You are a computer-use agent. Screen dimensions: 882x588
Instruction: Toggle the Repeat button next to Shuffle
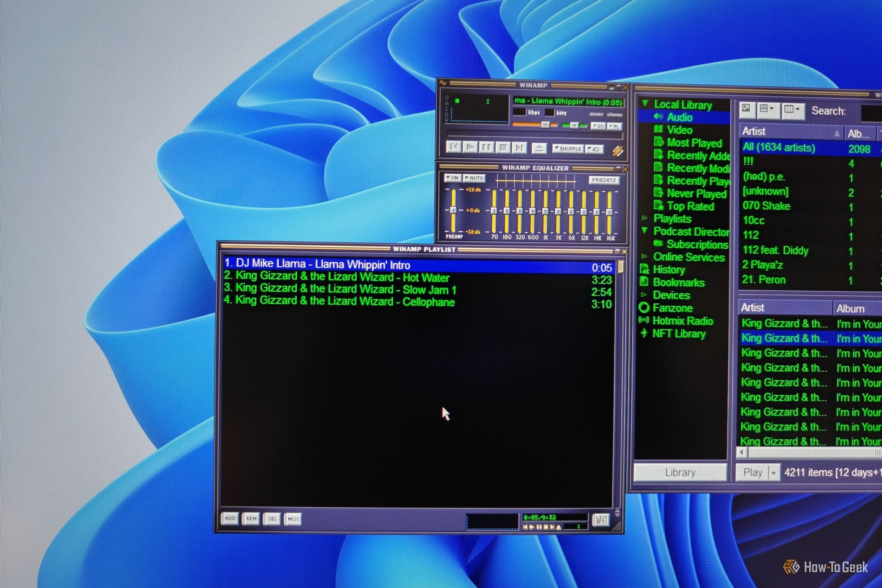tap(594, 149)
